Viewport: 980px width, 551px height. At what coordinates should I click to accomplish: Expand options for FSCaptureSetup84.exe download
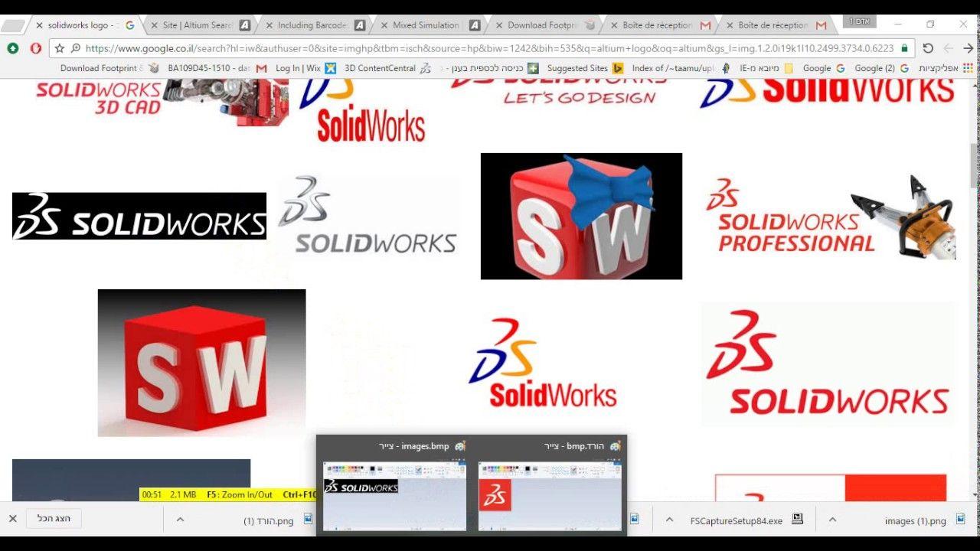pyautogui.click(x=669, y=520)
